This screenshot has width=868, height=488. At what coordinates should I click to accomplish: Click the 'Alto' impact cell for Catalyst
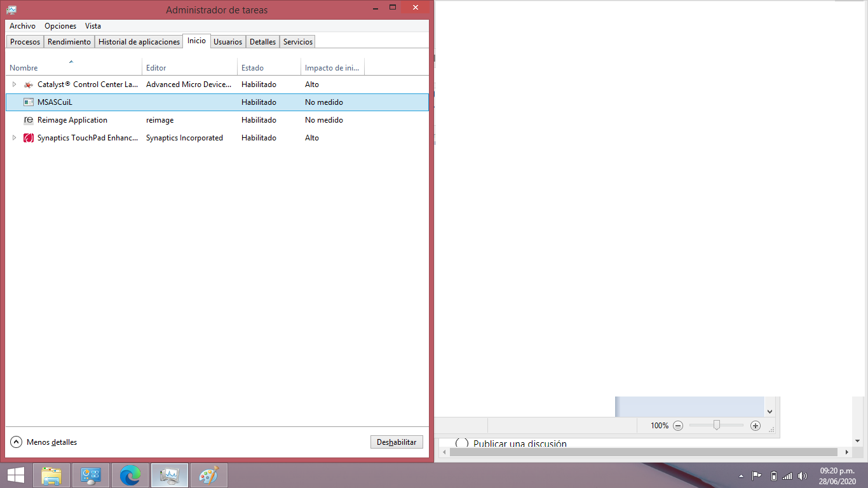pyautogui.click(x=312, y=85)
